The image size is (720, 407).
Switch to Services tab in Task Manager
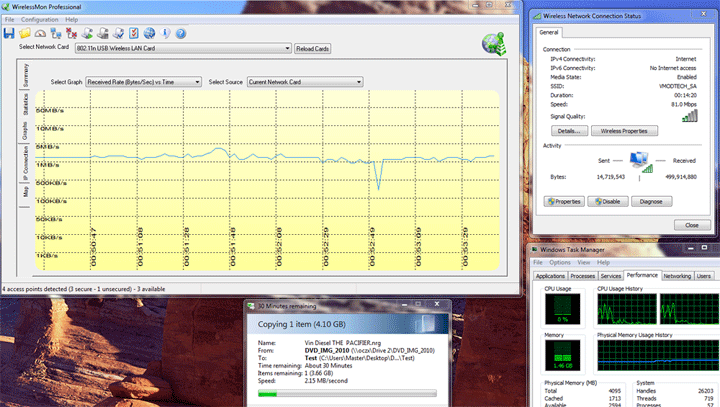pos(611,276)
